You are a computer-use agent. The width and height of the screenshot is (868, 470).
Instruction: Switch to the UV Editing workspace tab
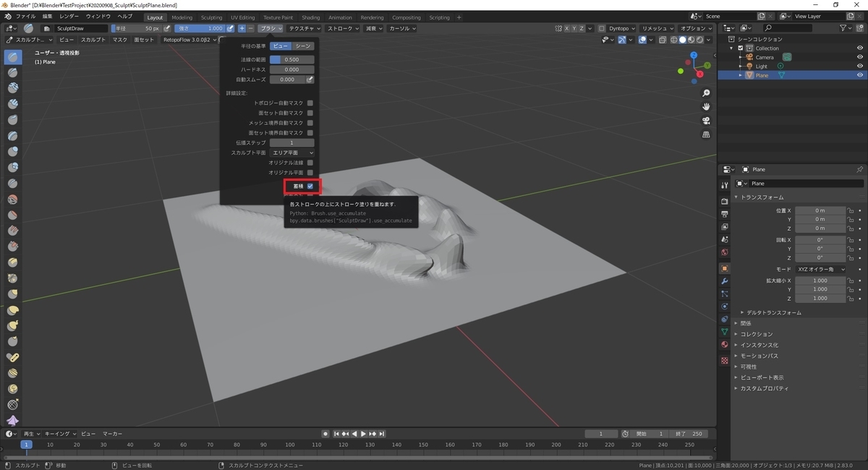tap(243, 17)
